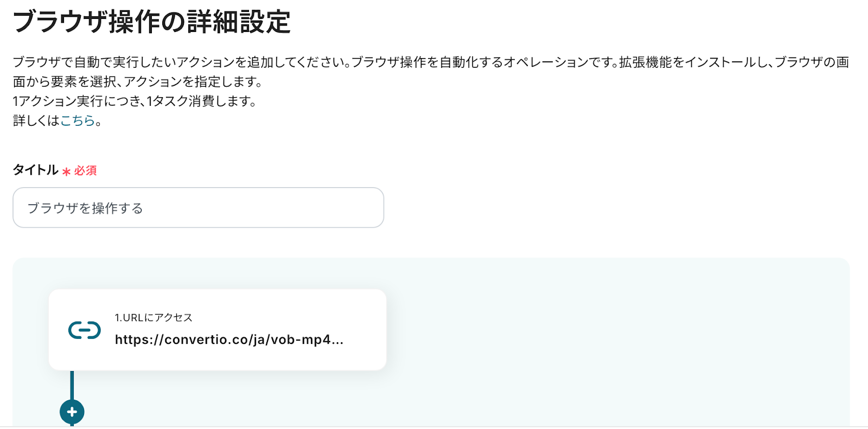Click the first description line about 拡張機能
The height and width of the screenshot is (429, 868).
431,62
